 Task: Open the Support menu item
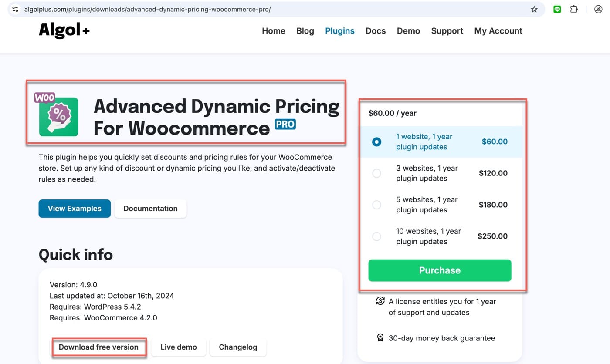click(447, 31)
